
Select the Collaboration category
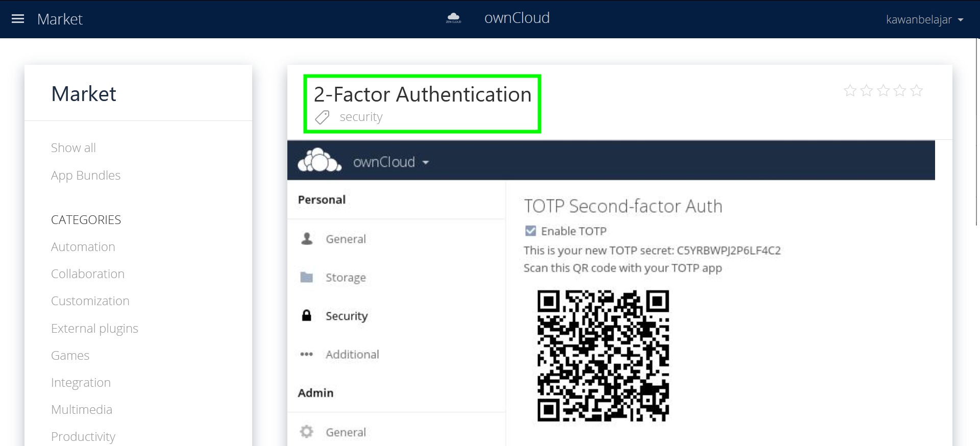[x=88, y=274]
